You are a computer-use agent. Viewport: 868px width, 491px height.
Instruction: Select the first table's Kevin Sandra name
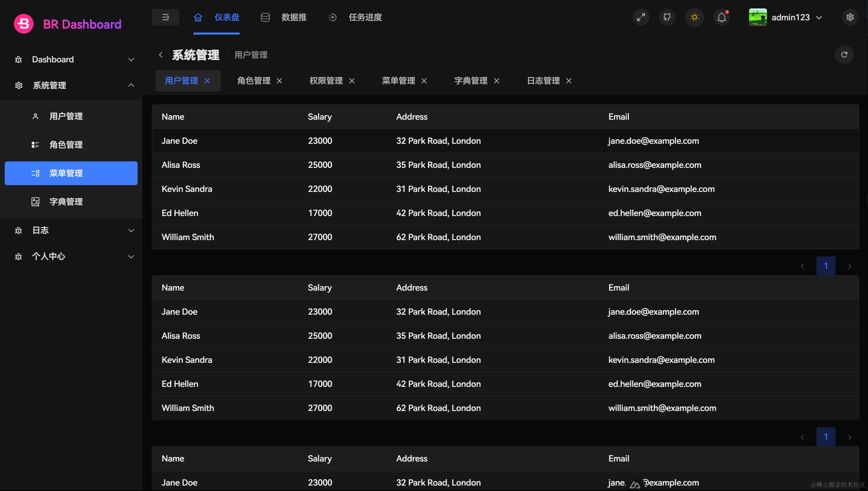tap(187, 189)
